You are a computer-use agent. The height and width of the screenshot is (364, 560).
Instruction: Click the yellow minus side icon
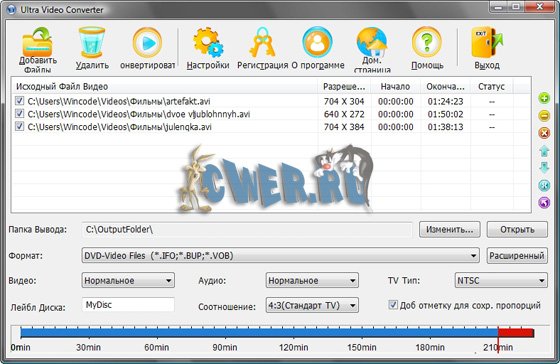pyautogui.click(x=544, y=115)
